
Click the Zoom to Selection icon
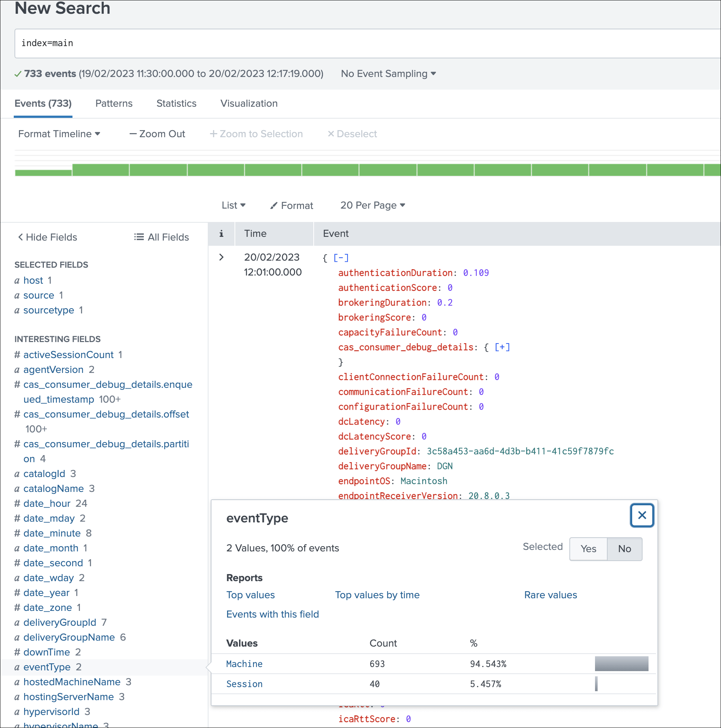point(214,134)
